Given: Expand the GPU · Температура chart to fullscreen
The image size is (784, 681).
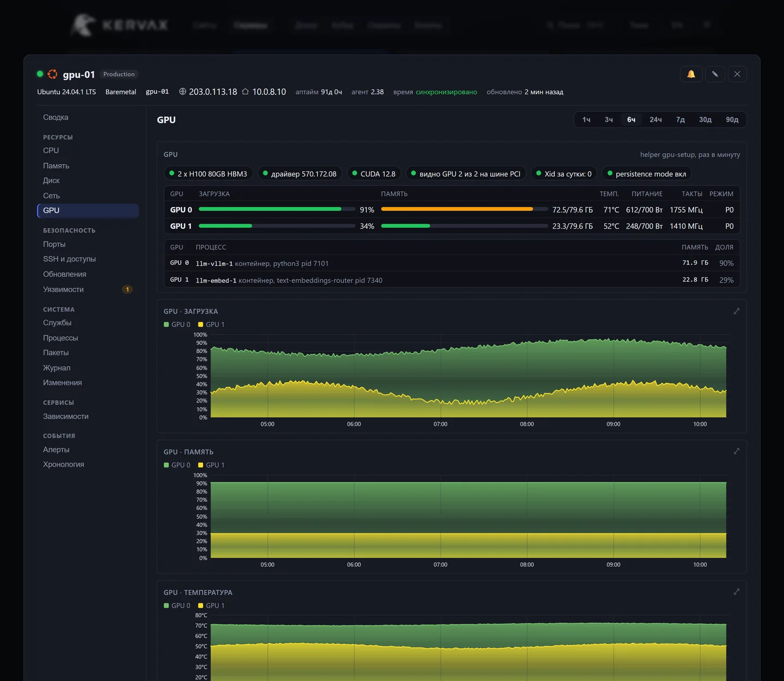Looking at the screenshot, I should (737, 592).
